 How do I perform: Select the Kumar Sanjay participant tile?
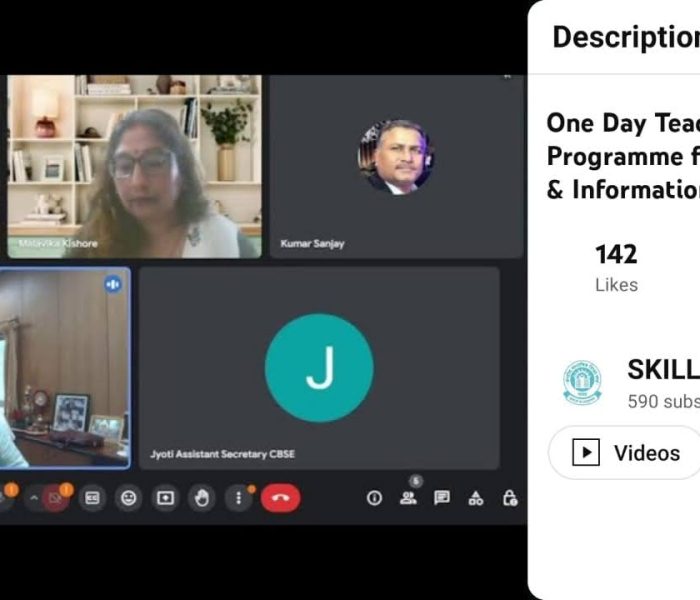[396, 167]
